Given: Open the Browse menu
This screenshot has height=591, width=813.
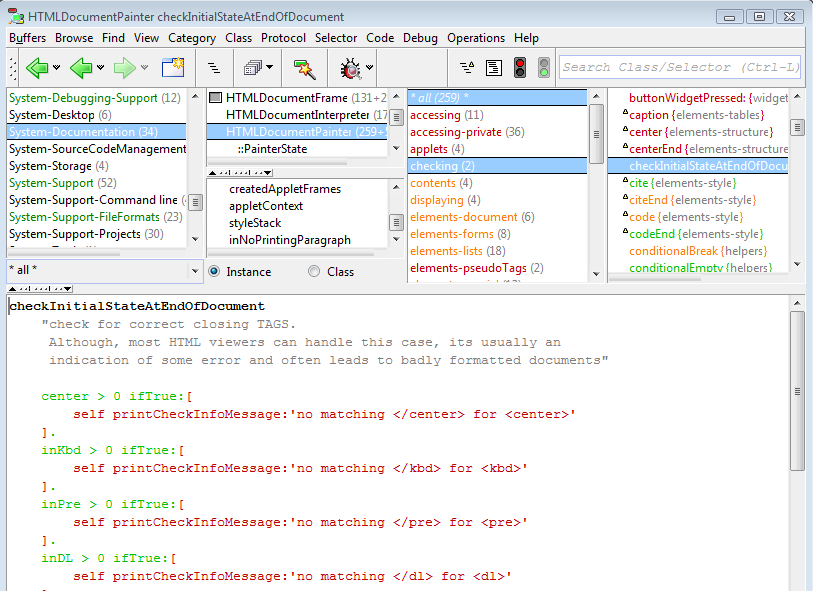Looking at the screenshot, I should click(x=74, y=38).
